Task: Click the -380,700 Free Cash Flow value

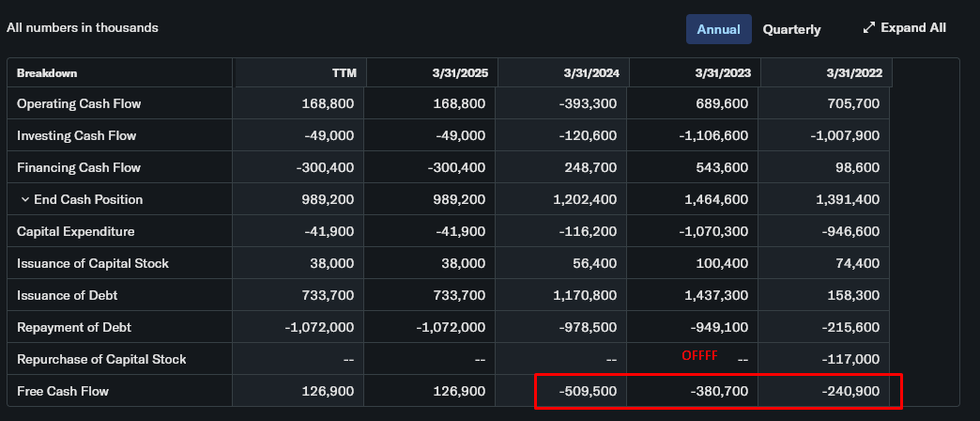Action: pos(719,391)
